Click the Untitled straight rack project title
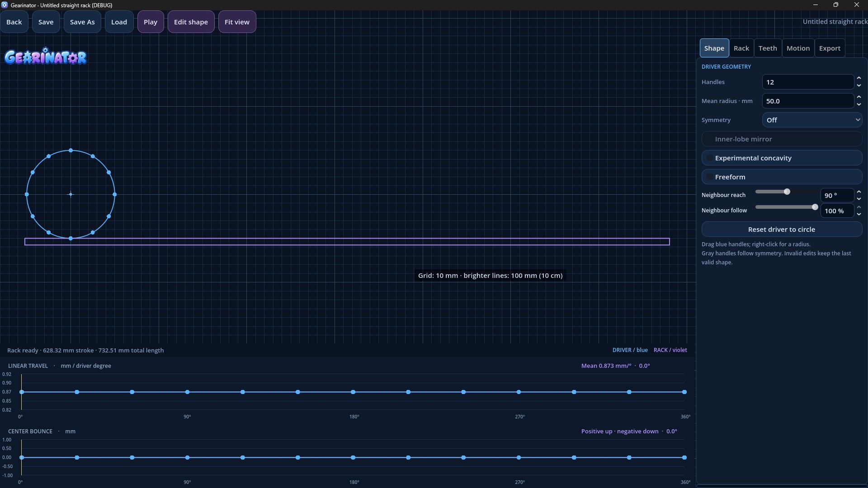The height and width of the screenshot is (488, 868). [x=835, y=22]
